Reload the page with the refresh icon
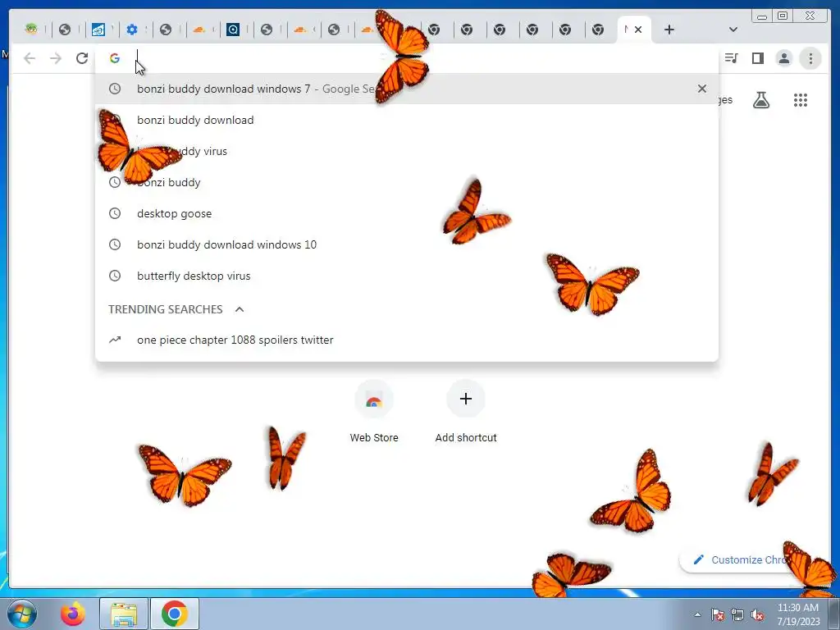The image size is (840, 630). (81, 58)
